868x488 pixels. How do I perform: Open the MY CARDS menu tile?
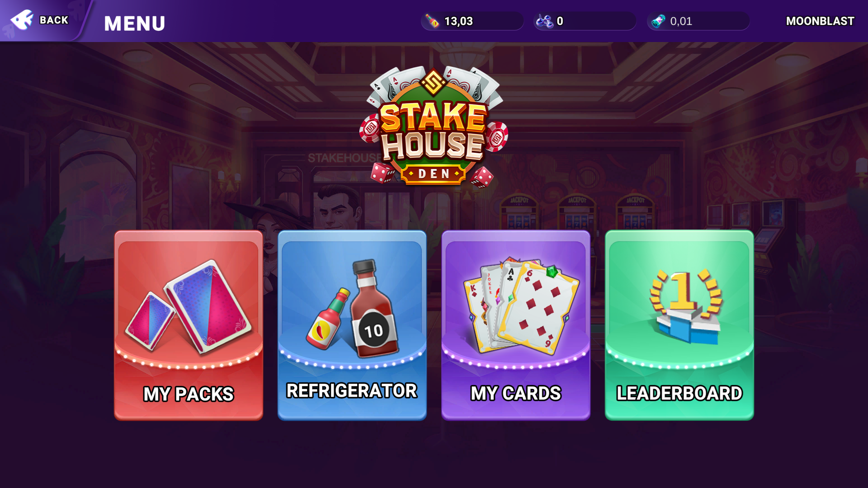click(x=516, y=325)
